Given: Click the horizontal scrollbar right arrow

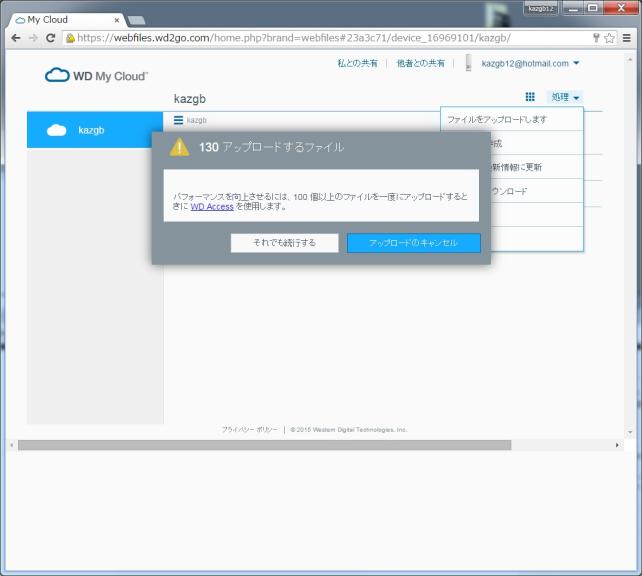Looking at the screenshot, I should click(617, 445).
